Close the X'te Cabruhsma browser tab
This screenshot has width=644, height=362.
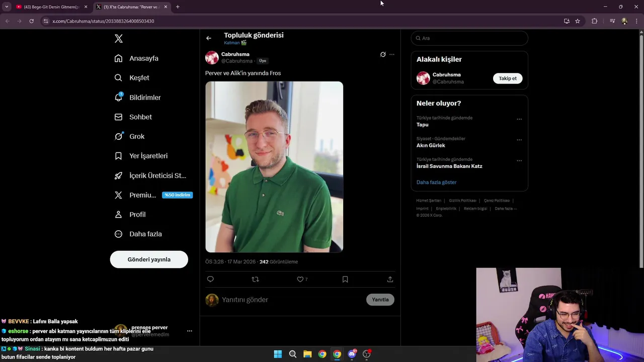(x=166, y=7)
